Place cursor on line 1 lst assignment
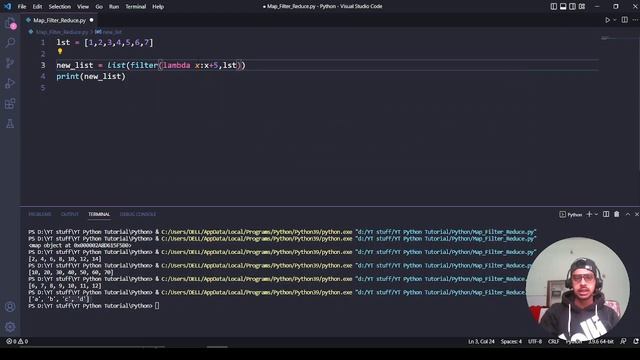 click(105, 42)
